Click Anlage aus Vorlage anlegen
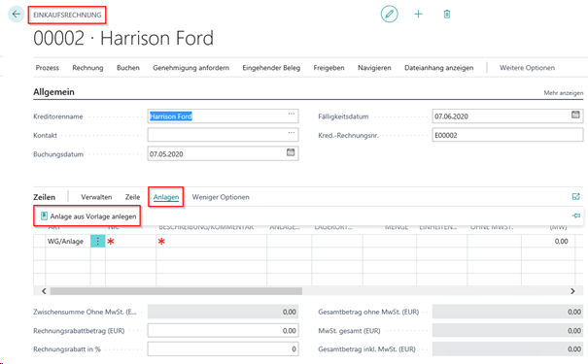 pyautogui.click(x=88, y=216)
